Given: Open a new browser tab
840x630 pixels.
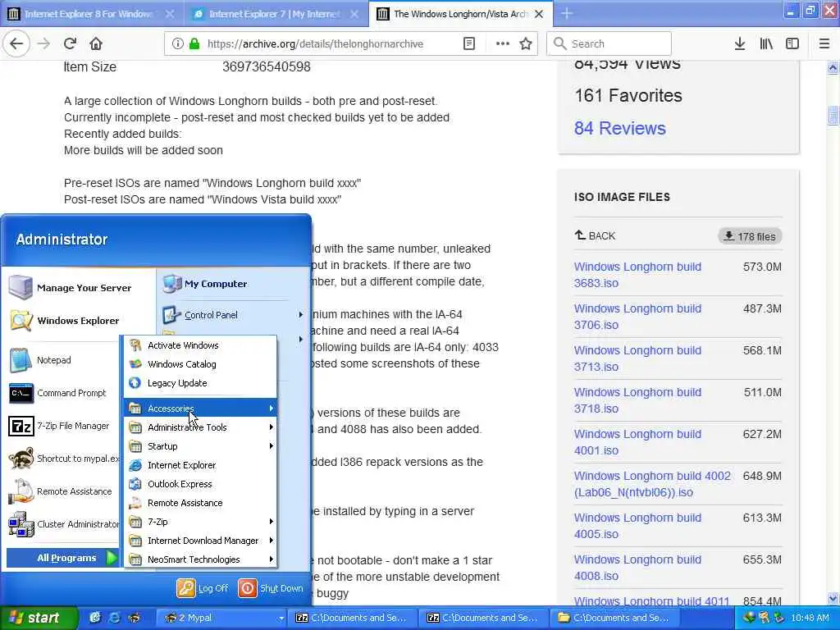Looking at the screenshot, I should [567, 14].
